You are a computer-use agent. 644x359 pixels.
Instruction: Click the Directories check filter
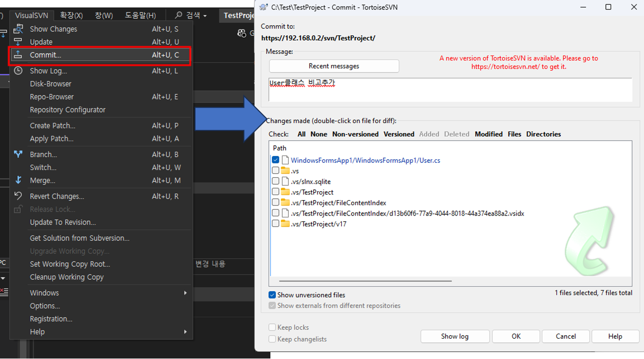click(544, 134)
